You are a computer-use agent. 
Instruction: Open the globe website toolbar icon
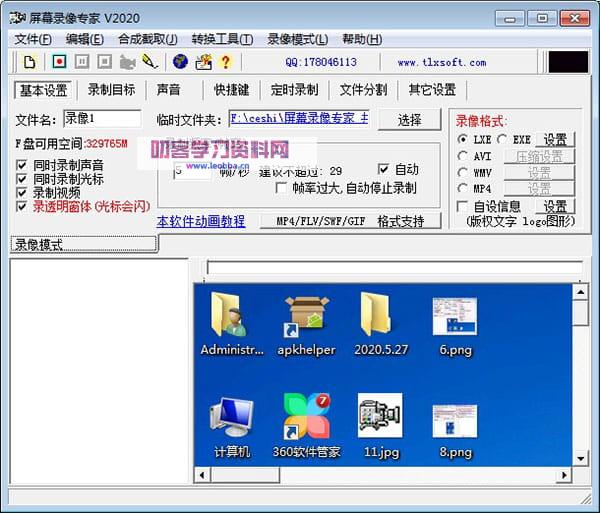180,62
